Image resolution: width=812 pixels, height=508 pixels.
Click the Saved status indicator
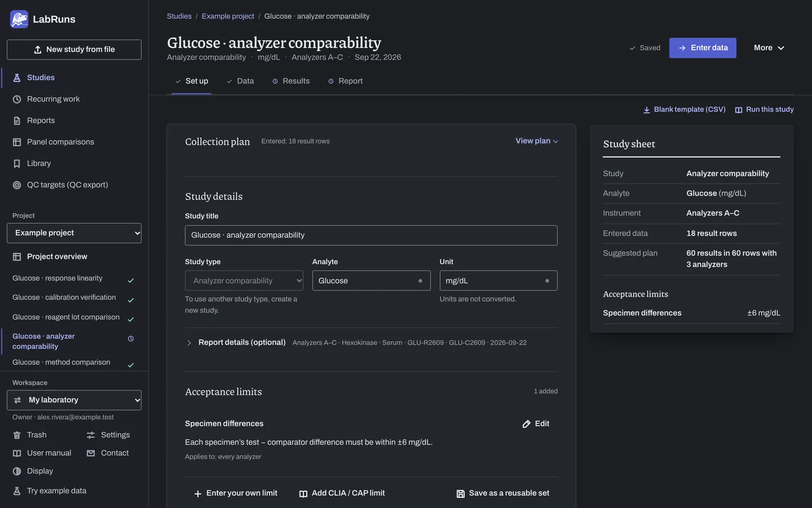pos(645,48)
